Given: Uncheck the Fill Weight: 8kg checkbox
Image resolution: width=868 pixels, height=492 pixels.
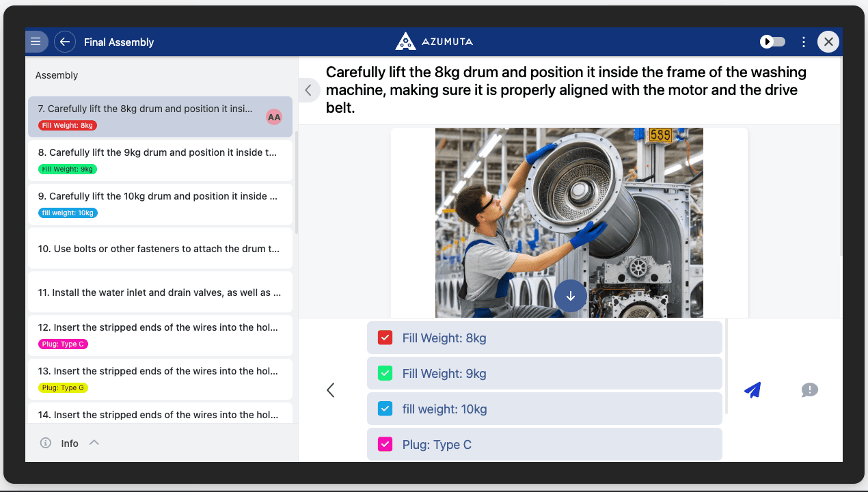Looking at the screenshot, I should (385, 338).
